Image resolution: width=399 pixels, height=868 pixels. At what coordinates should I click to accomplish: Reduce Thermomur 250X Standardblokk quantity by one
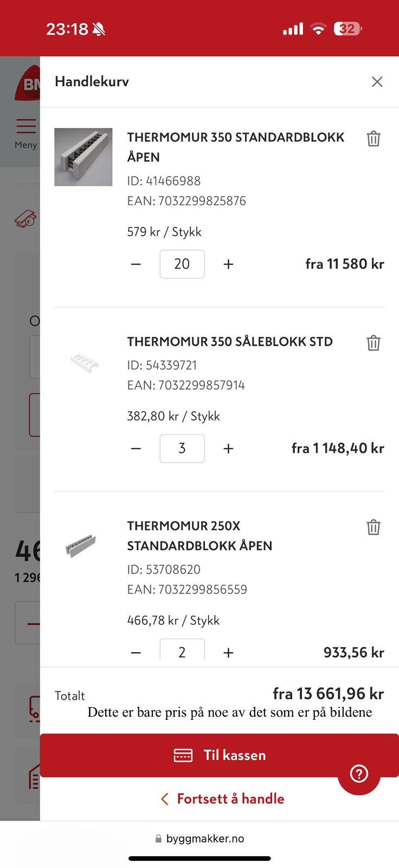coord(136,653)
